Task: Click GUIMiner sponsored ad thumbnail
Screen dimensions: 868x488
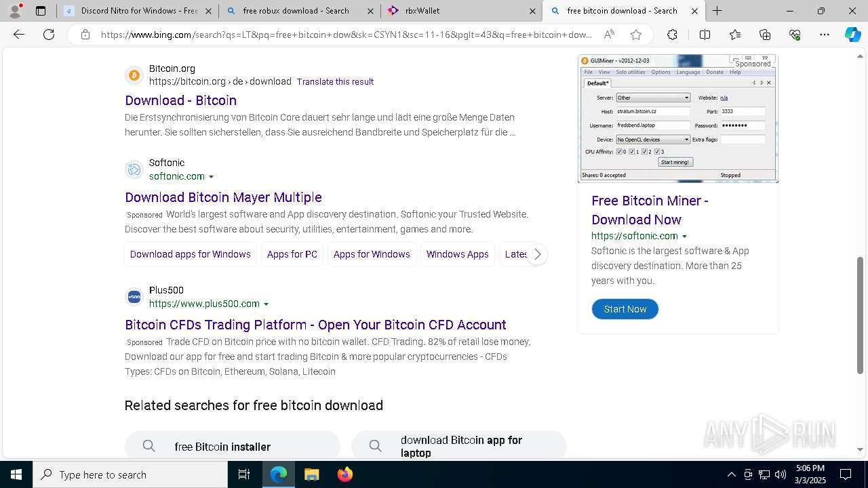Action: 677,119
